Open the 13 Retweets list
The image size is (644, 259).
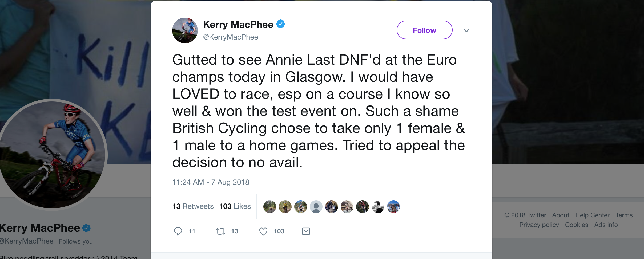193,206
